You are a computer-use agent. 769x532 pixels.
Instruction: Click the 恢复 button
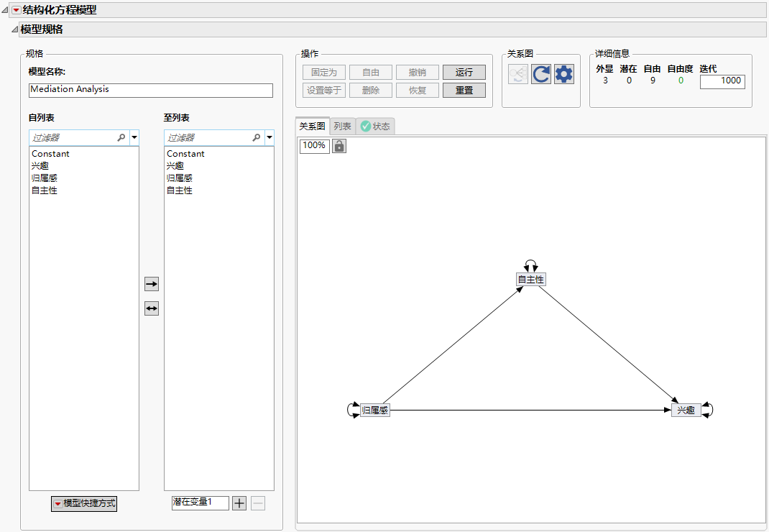tap(418, 91)
